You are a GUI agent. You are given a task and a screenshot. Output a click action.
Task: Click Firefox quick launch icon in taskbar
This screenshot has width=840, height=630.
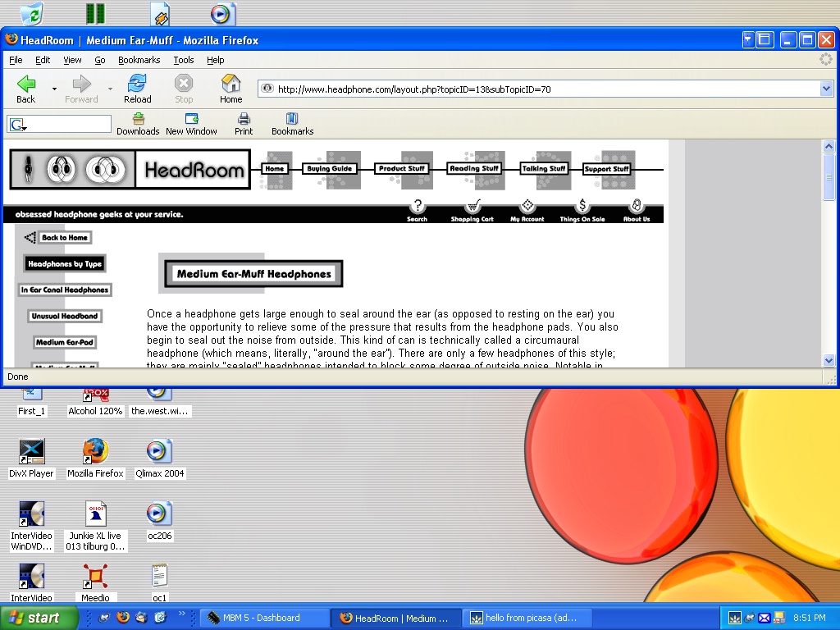coord(123,617)
